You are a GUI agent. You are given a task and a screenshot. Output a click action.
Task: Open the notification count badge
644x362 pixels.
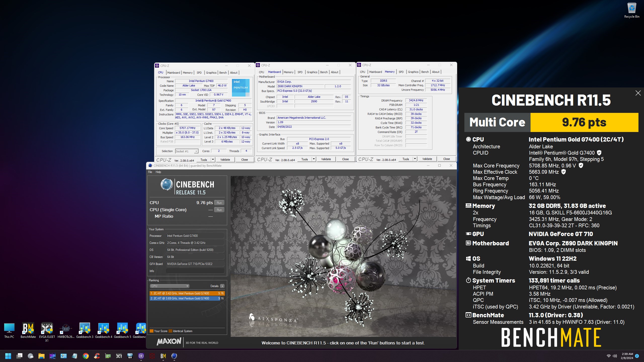pyautogui.click(x=637, y=356)
